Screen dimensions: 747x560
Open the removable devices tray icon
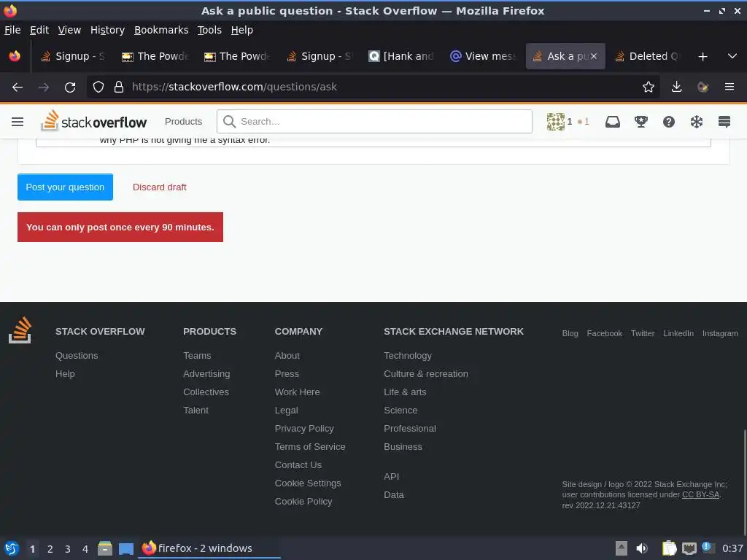coord(622,548)
